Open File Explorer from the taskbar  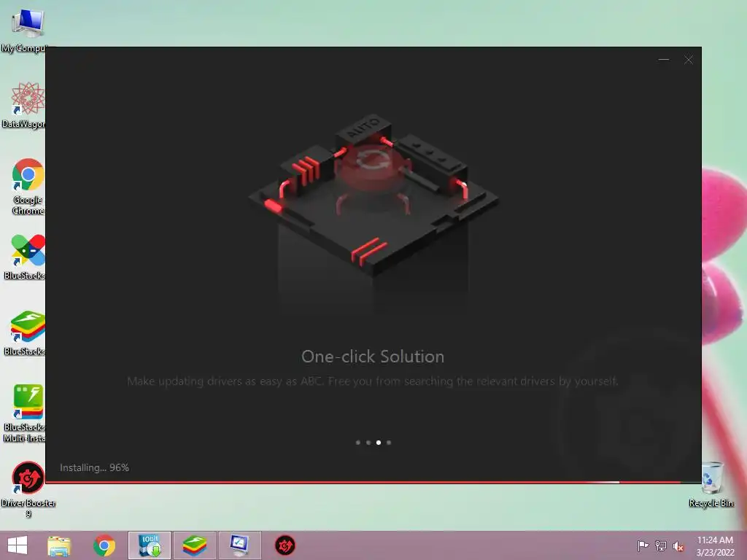click(x=59, y=545)
